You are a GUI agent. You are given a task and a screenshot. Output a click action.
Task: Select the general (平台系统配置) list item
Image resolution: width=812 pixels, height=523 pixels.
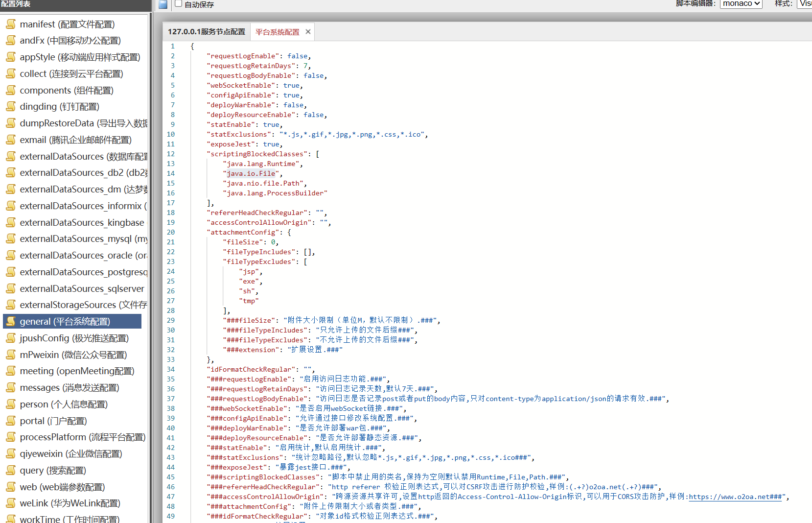(65, 322)
